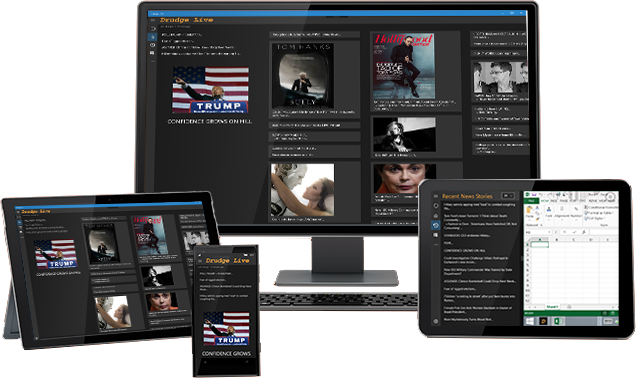Open hamburger menu on the phone app

(x=200, y=261)
